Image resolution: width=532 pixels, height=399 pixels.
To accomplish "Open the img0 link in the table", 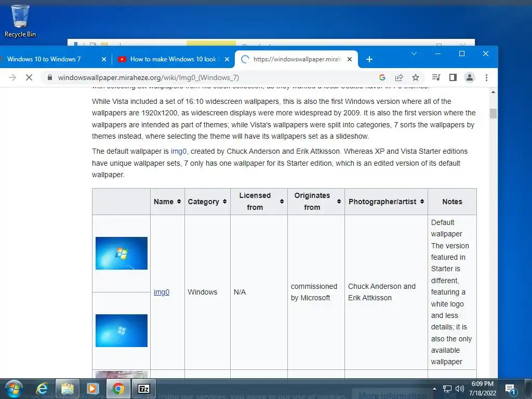I will (x=161, y=292).
